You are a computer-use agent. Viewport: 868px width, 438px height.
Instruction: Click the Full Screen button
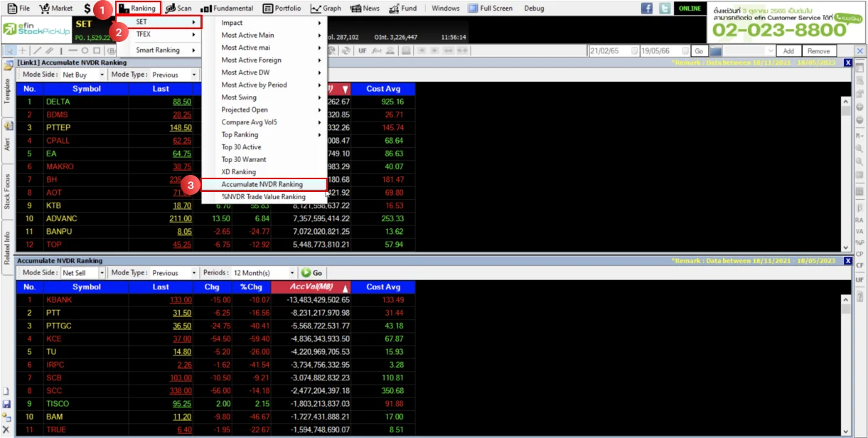(x=491, y=9)
